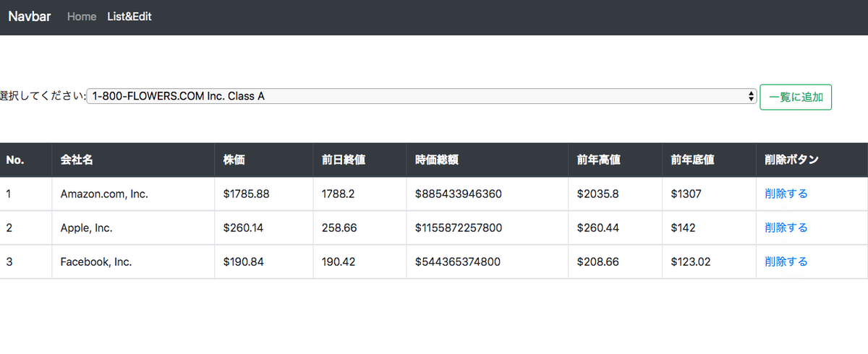Open the company selection dropdown
The width and height of the screenshot is (868, 354).
click(420, 96)
